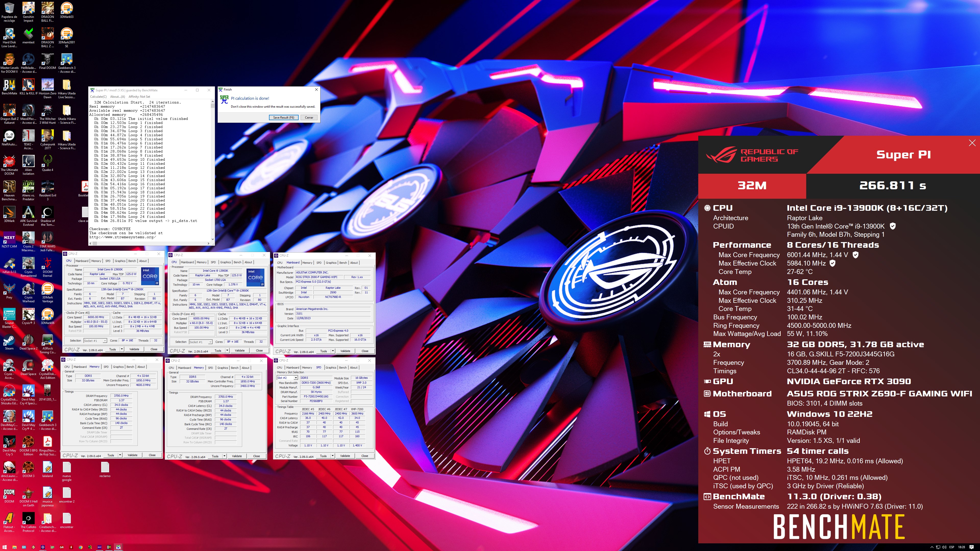Select the memtest desktop icon

pyautogui.click(x=28, y=36)
